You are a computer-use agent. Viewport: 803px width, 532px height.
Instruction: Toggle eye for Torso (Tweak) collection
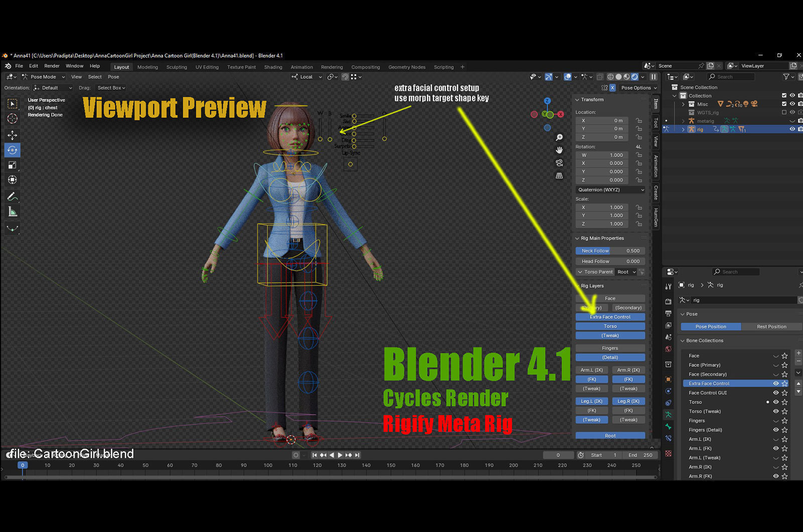pyautogui.click(x=775, y=412)
